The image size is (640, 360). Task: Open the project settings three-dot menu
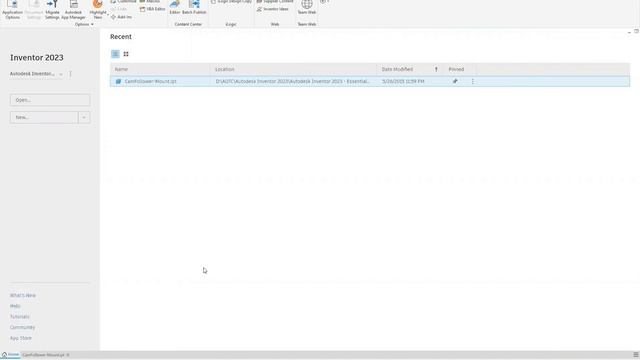71,74
